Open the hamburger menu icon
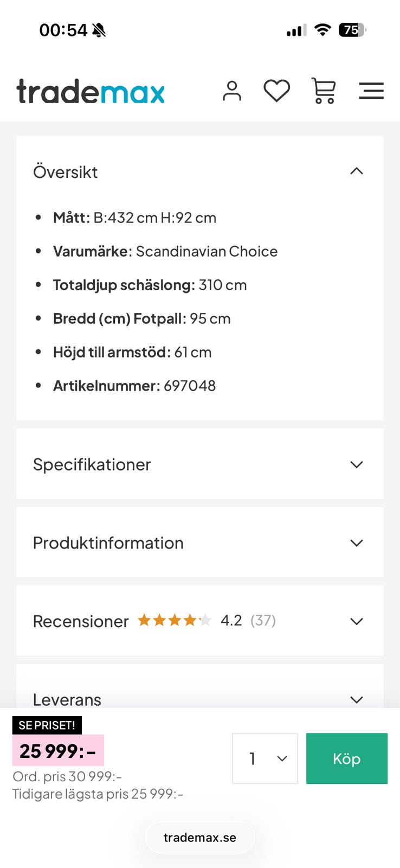Image resolution: width=400 pixels, height=868 pixels. pos(371,91)
